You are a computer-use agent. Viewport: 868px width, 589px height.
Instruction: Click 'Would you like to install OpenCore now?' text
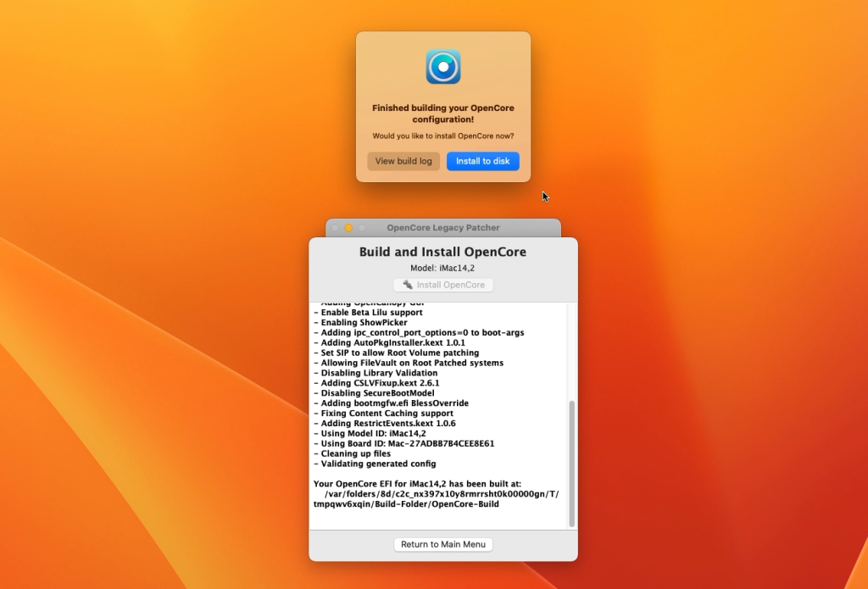pos(442,136)
